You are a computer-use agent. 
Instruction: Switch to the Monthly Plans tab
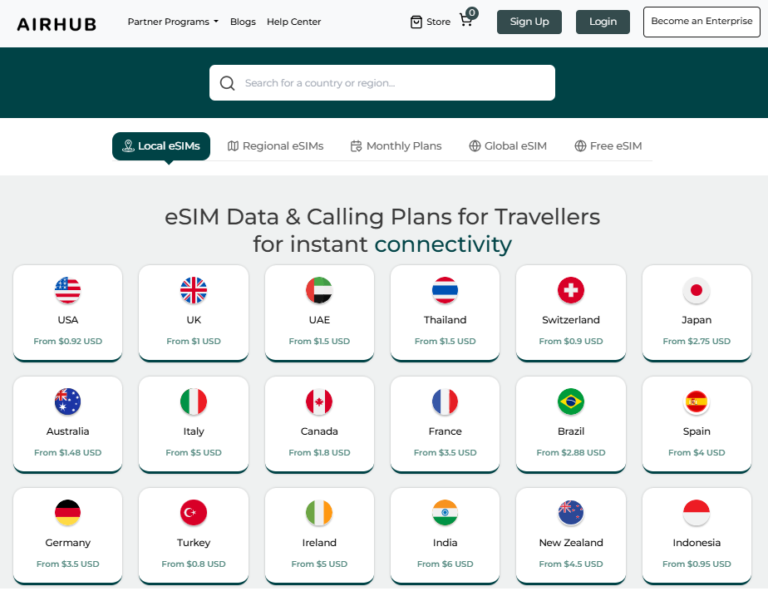(x=396, y=146)
